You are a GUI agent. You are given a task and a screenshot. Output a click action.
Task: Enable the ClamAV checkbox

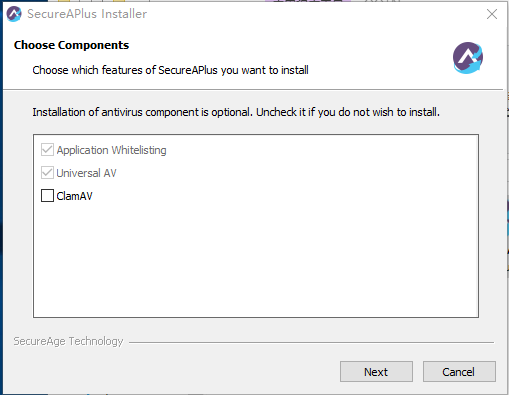47,196
